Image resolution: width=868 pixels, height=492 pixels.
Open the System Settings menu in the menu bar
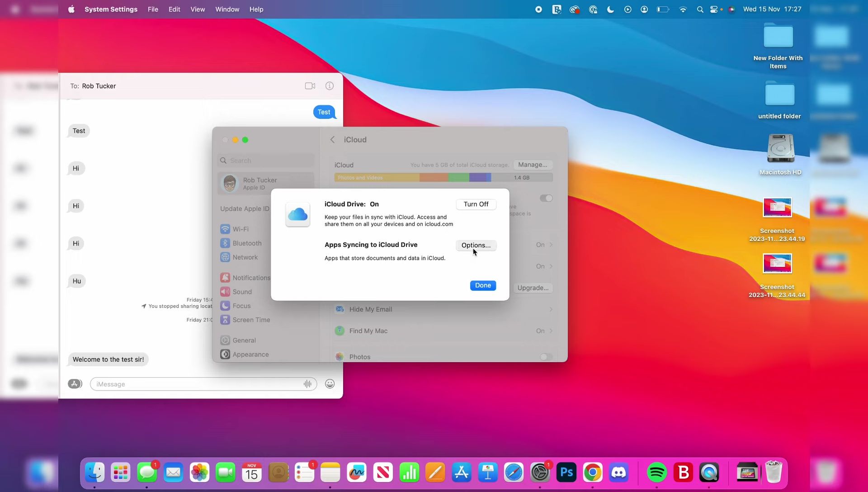coord(111,9)
